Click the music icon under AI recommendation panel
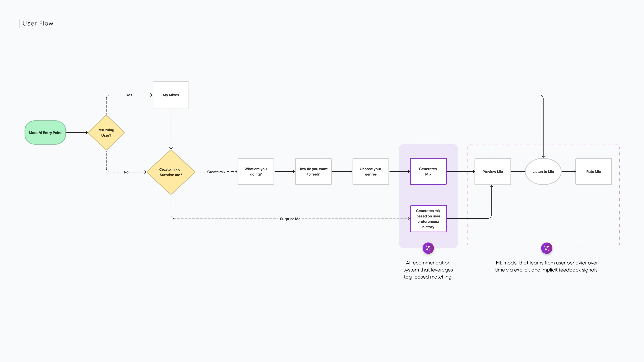The width and height of the screenshot is (644, 362). point(428,248)
